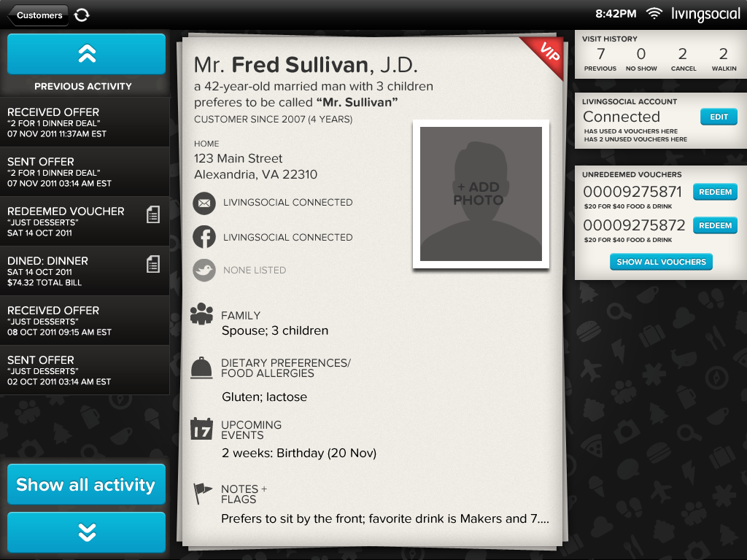Go back to Customers list
The height and width of the screenshot is (560, 747).
pyautogui.click(x=38, y=15)
